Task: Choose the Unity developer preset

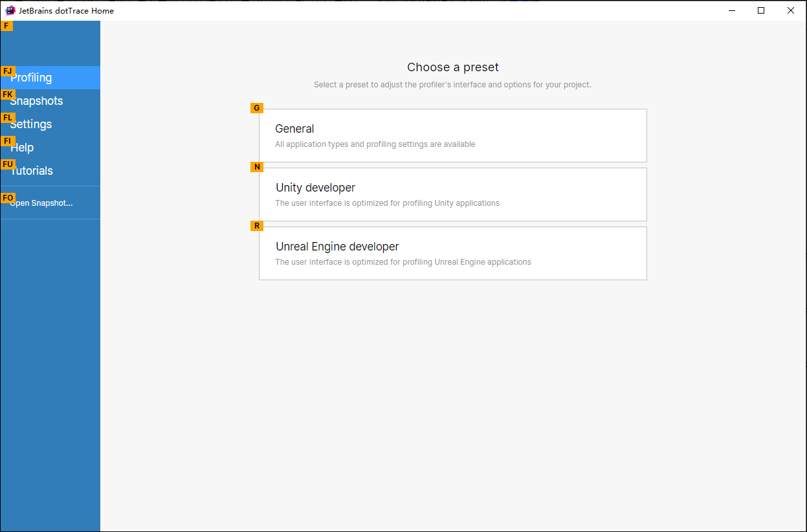Action: (x=315, y=187)
